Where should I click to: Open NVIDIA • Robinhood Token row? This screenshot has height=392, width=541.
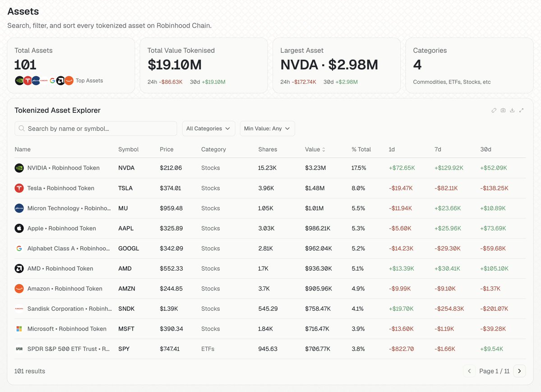click(270, 168)
